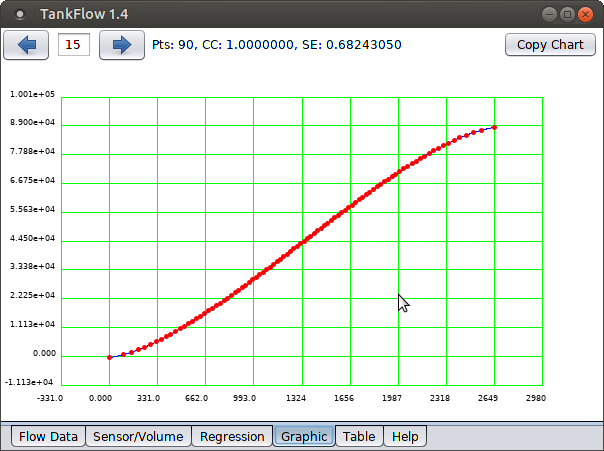Show the Table tab
The image size is (604, 451).
tap(359, 436)
